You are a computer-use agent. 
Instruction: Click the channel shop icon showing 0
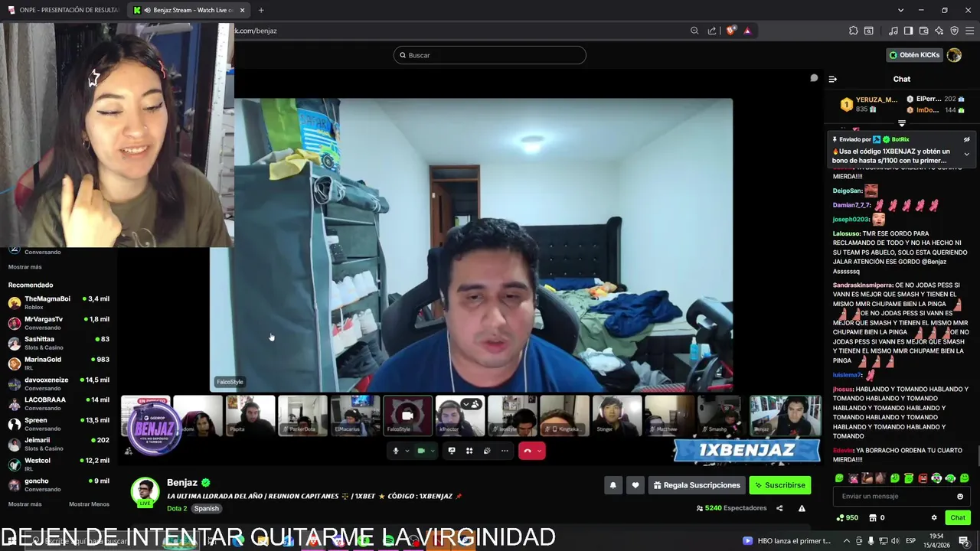coord(871,518)
